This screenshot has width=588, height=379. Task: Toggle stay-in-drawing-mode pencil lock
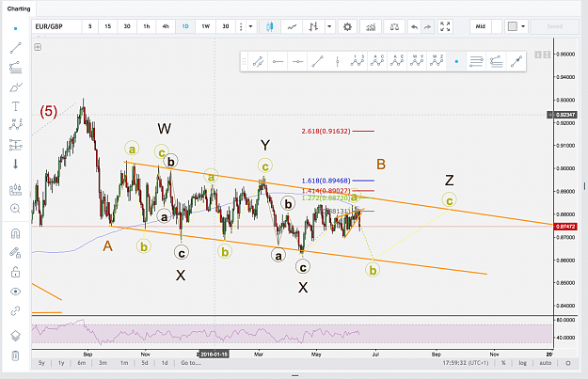[x=15, y=253]
